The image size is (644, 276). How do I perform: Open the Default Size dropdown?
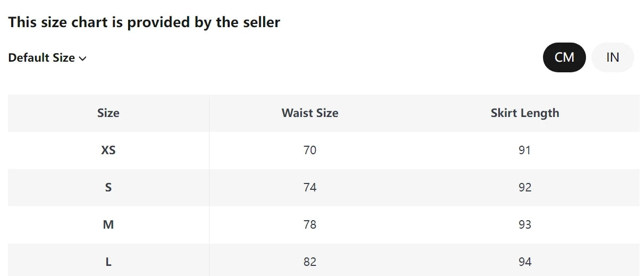coord(41,58)
